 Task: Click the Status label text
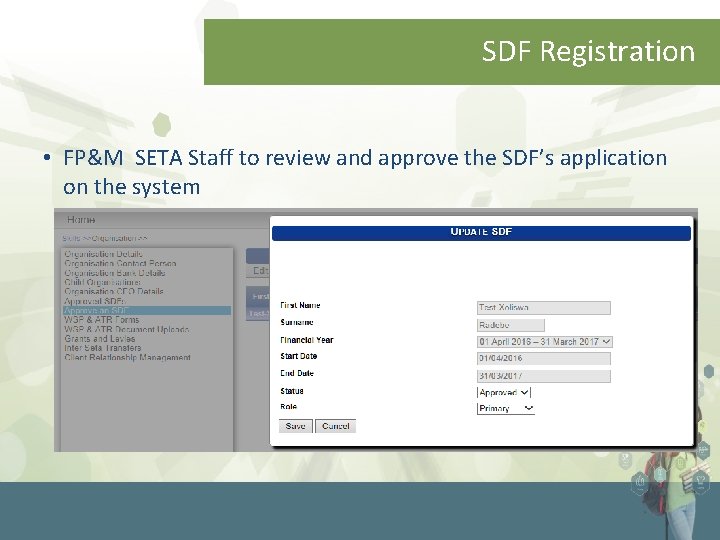[x=292, y=391]
